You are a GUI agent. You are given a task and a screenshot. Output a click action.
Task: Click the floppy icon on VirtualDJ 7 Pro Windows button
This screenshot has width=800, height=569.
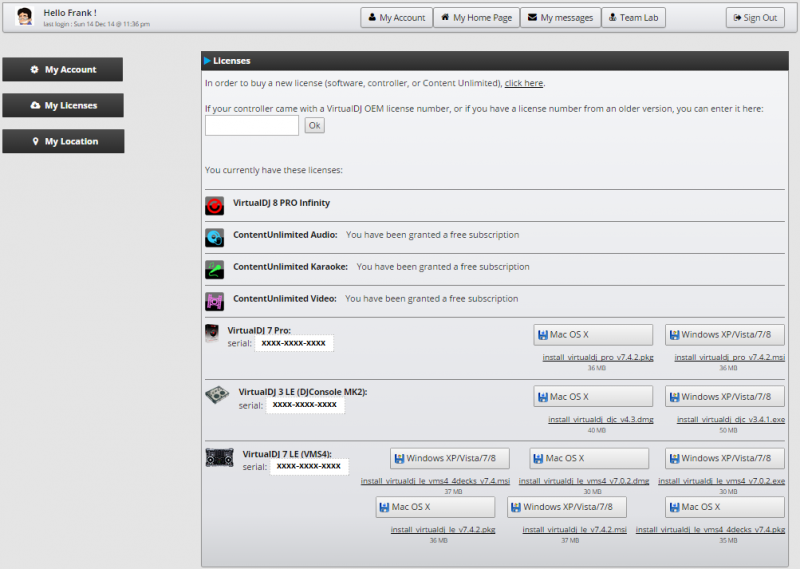tap(674, 335)
